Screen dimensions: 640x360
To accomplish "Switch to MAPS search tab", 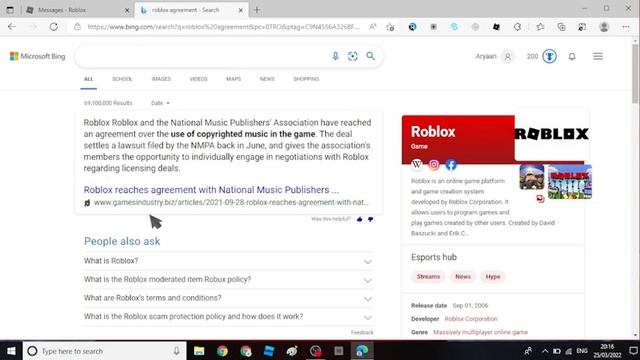I will [x=233, y=79].
